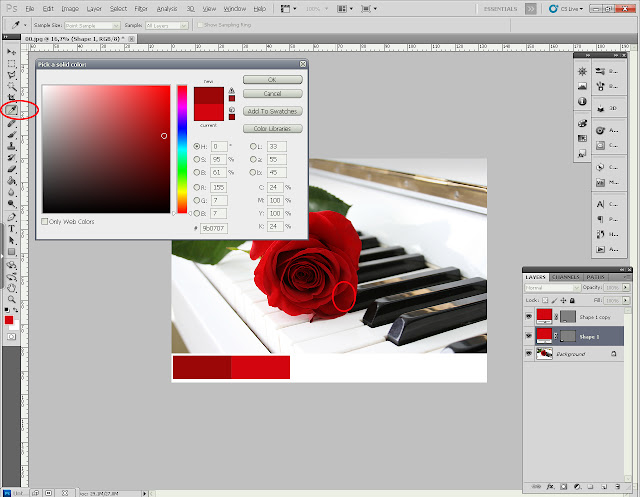This screenshot has width=640, height=497.
Task: Open the layer blend mode dropdown
Action: click(552, 288)
